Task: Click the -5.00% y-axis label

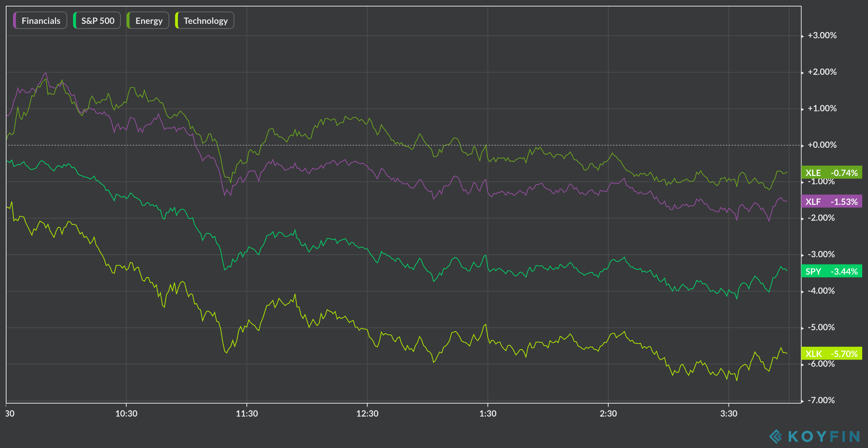Action: pos(821,327)
